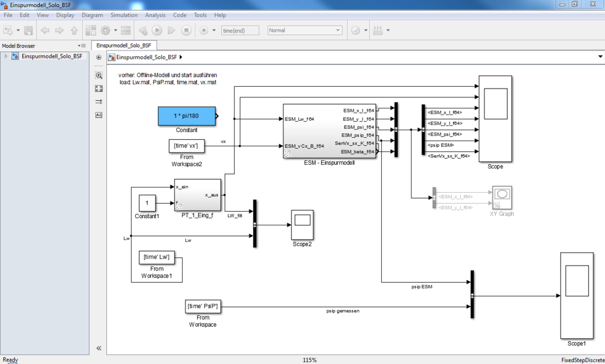
Task: Select the Annotation text tool icon
Action: coord(99,114)
